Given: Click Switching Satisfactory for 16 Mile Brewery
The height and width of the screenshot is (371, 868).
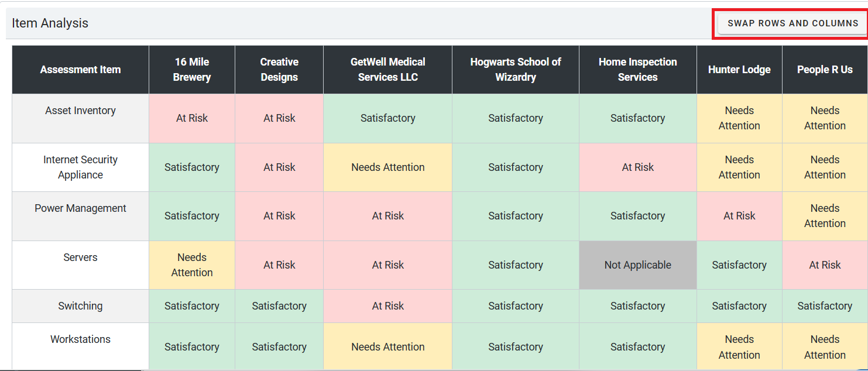Looking at the screenshot, I should coord(192,306).
